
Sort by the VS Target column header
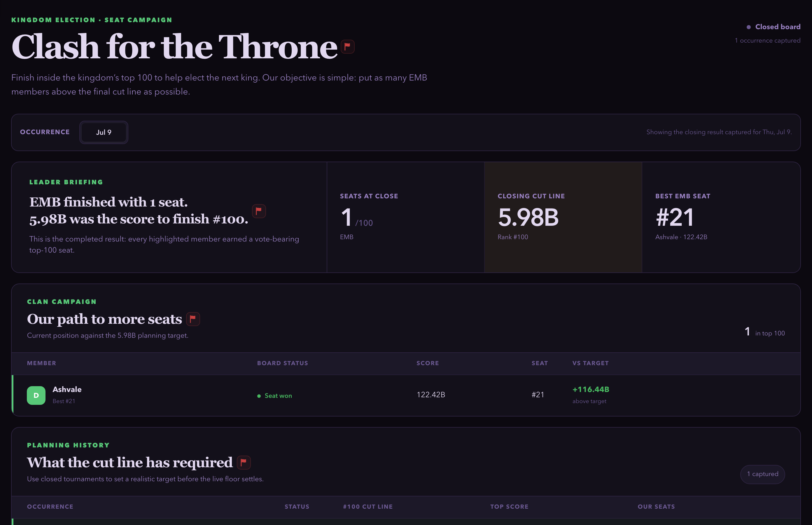click(x=590, y=363)
